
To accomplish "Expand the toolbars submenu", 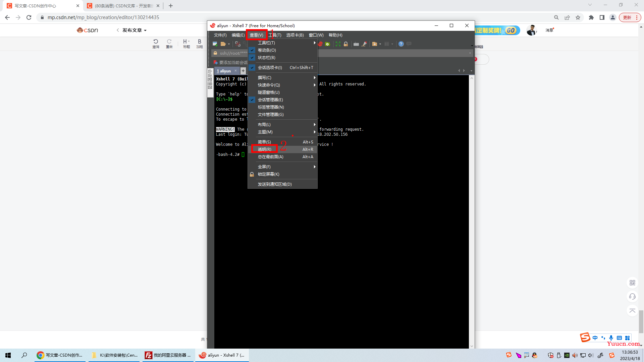I will click(283, 43).
